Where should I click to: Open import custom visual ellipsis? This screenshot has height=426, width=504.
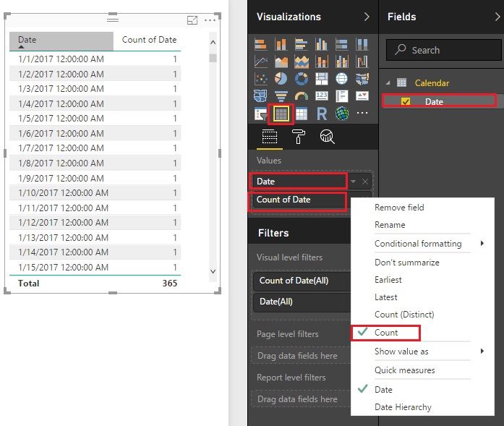click(x=362, y=113)
